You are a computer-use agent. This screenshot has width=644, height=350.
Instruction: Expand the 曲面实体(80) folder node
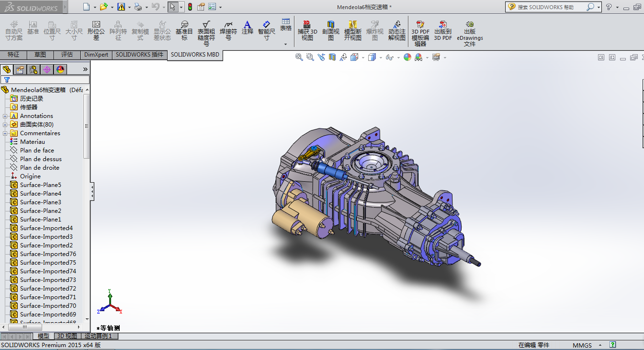pyautogui.click(x=5, y=125)
